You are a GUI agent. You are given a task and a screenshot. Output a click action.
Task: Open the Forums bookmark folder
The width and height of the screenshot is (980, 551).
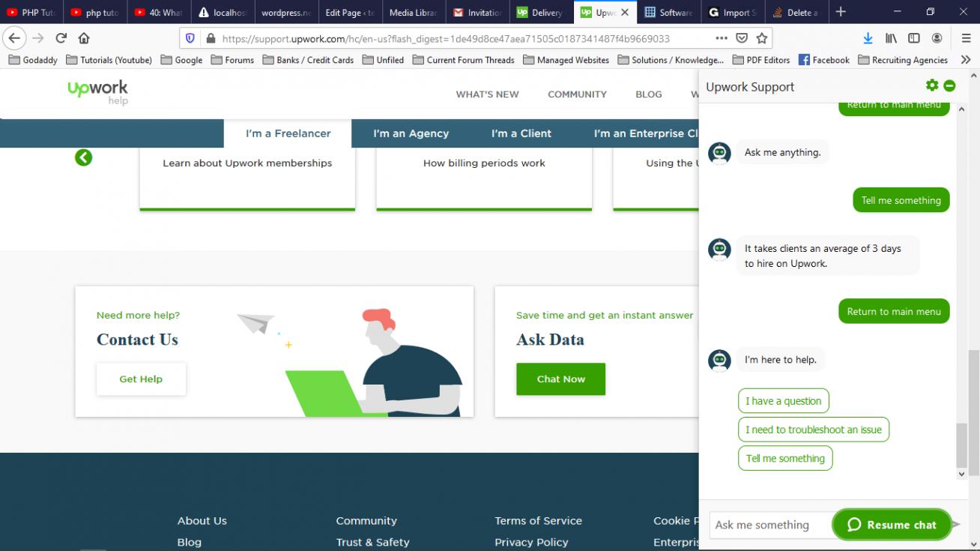click(x=232, y=60)
